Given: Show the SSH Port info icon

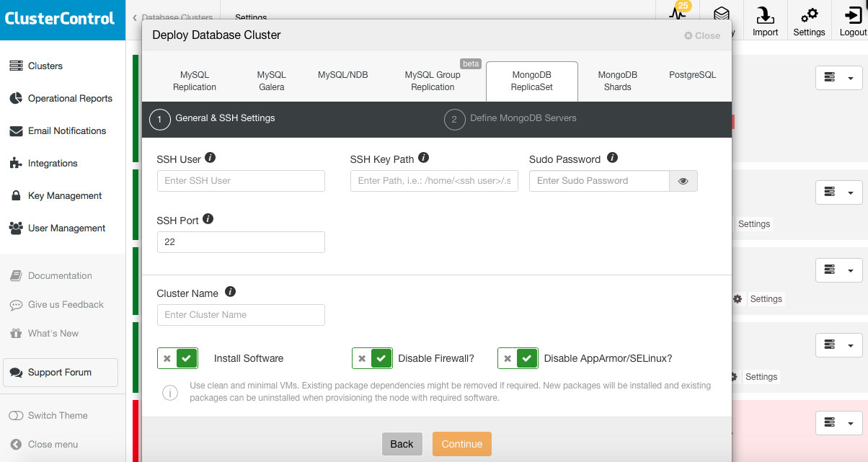Looking at the screenshot, I should pyautogui.click(x=208, y=219).
